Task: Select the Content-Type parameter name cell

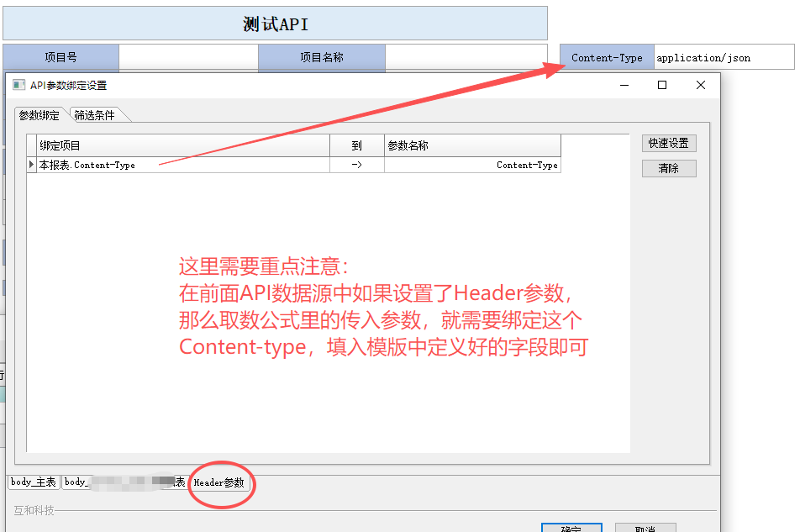Action: (x=472, y=166)
